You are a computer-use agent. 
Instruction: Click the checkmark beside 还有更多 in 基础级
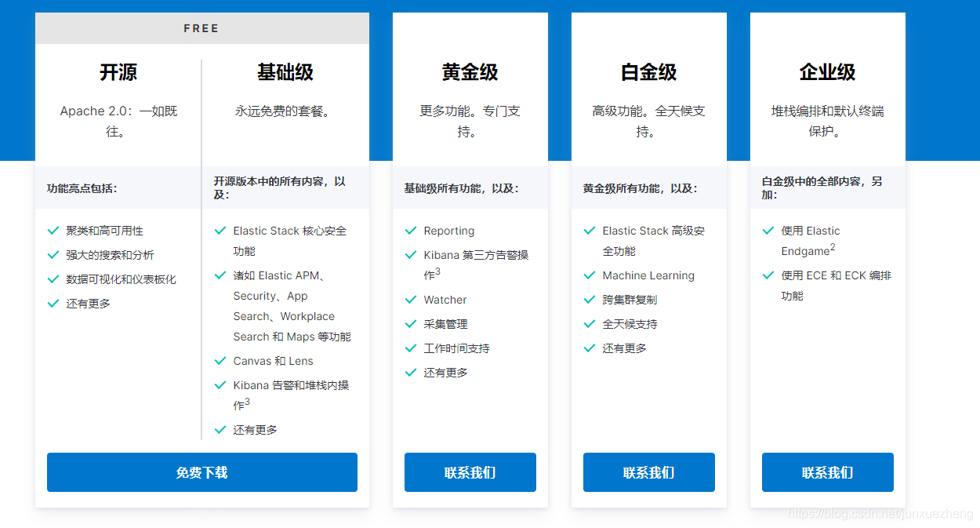[220, 430]
